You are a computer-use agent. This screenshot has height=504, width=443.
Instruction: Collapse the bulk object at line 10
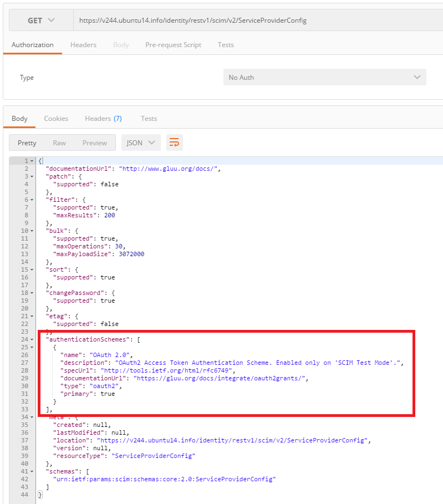coord(32,231)
